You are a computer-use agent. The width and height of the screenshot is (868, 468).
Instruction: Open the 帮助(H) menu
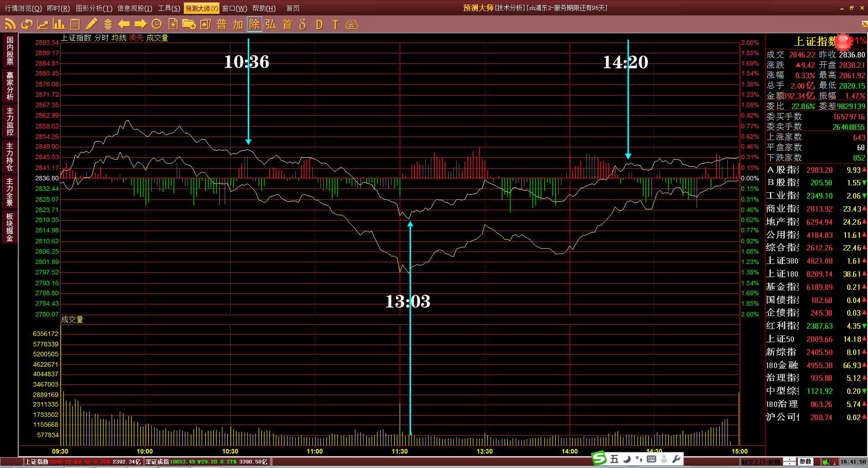(x=264, y=8)
